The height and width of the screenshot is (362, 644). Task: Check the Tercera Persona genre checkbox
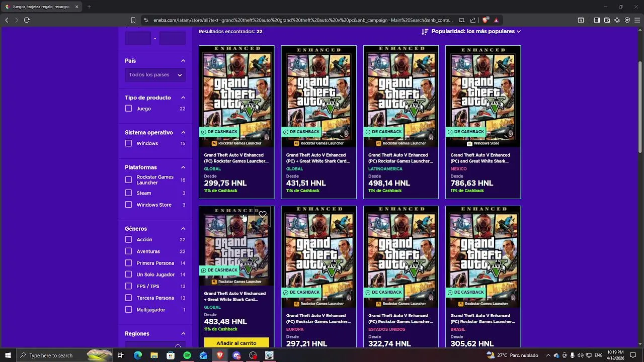point(128,298)
